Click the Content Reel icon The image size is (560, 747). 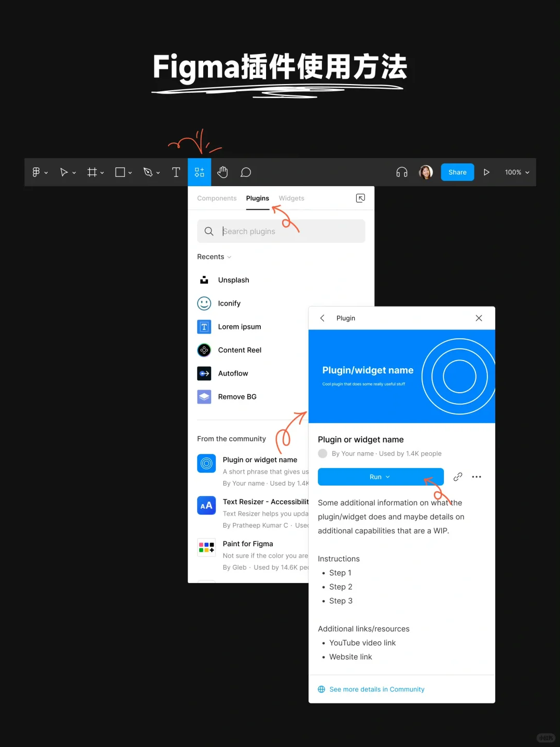click(204, 350)
